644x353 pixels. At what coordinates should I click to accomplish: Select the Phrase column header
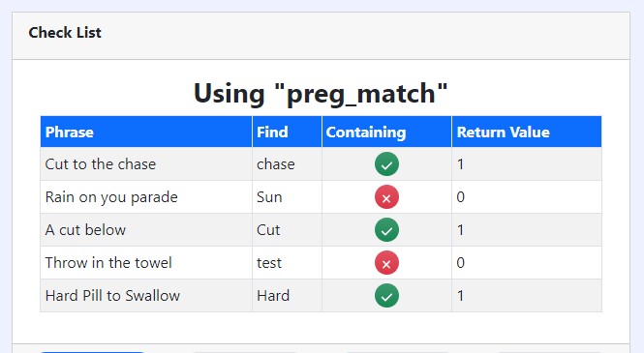[x=146, y=132]
